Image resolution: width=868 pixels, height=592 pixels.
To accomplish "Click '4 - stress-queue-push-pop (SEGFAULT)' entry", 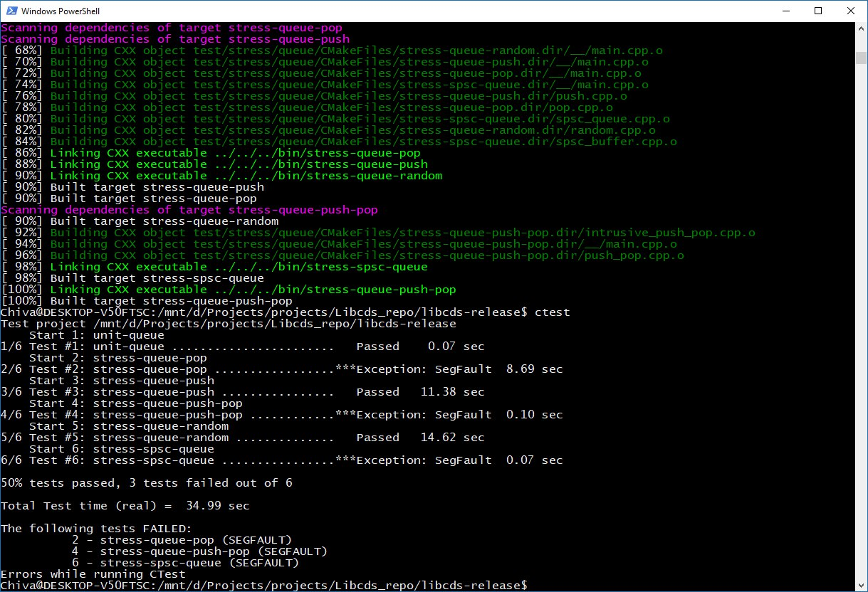I will point(200,551).
